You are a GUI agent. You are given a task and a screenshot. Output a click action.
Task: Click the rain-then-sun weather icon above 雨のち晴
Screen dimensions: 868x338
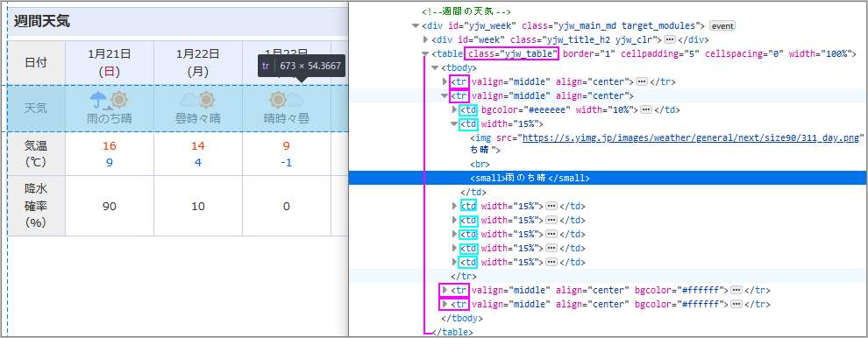110,100
